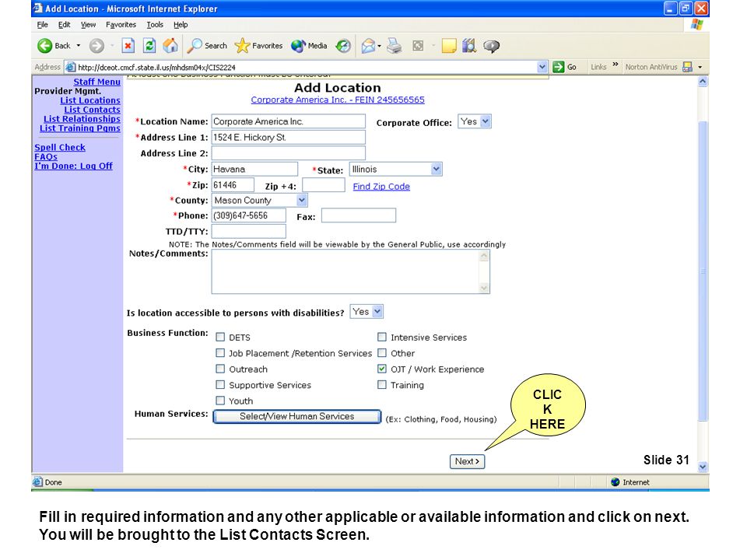Click the page icon in address bar
Screen dimensions: 747x560
pos(71,67)
